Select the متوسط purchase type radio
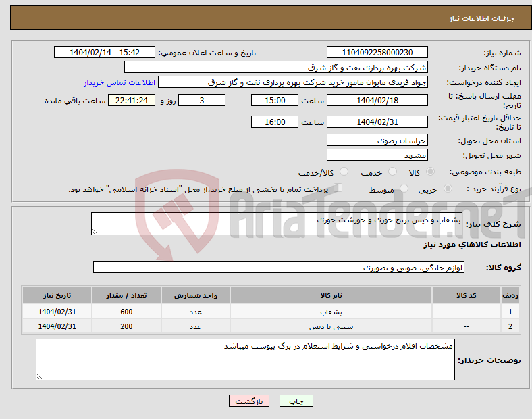532x419 pixels. [x=404, y=188]
